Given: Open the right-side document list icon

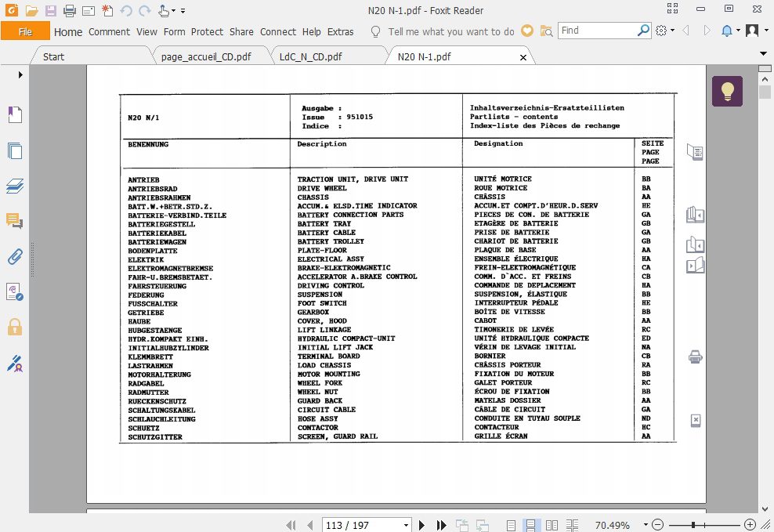Looking at the screenshot, I should pyautogui.click(x=695, y=152).
